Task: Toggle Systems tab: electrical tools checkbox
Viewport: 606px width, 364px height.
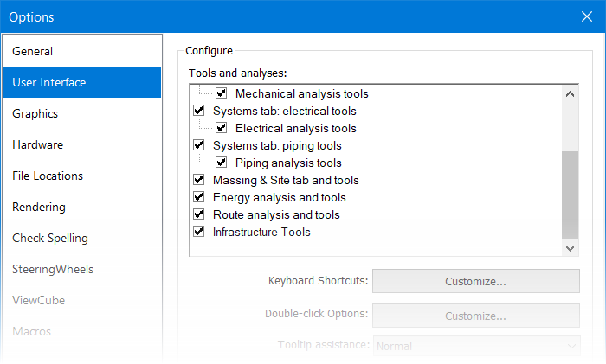Action: (x=198, y=111)
